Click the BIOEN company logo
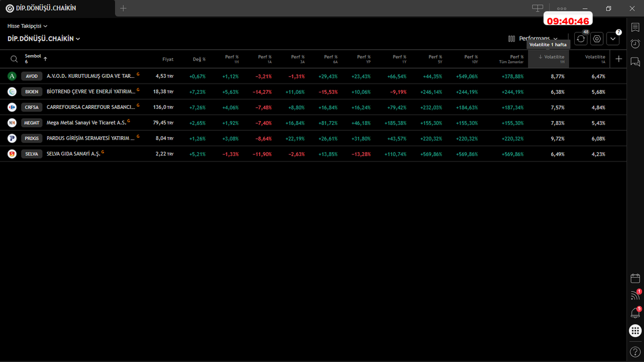 point(12,92)
